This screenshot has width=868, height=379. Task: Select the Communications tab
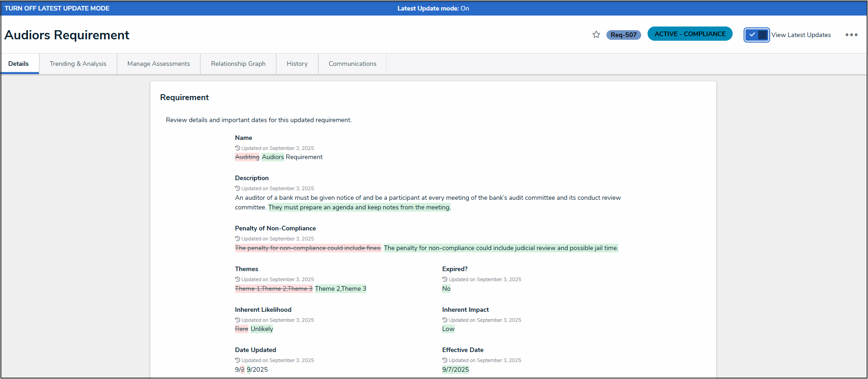coord(352,64)
